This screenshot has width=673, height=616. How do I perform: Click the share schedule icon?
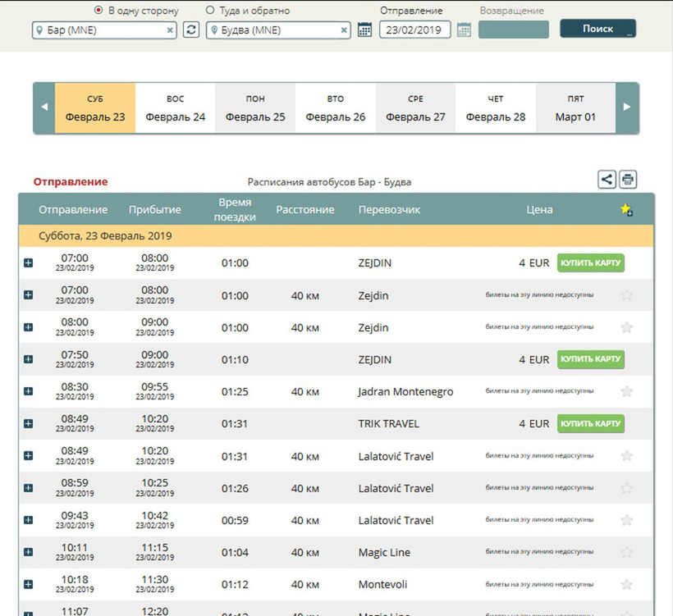pos(607,180)
